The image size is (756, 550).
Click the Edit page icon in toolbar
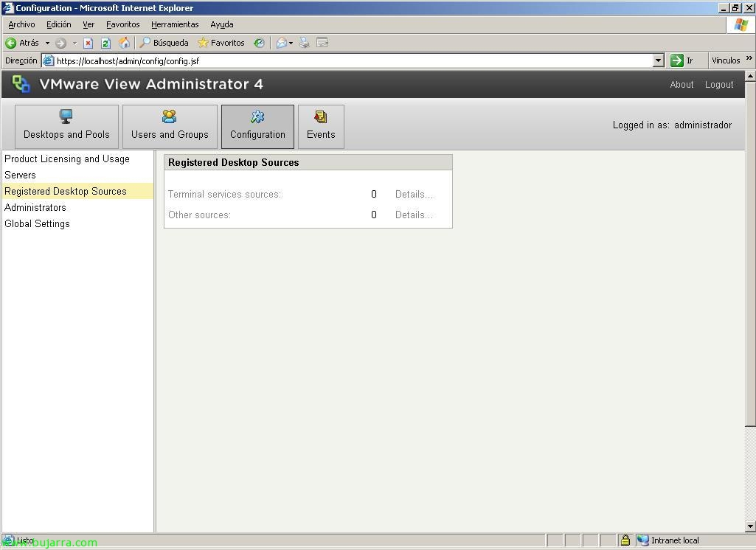[x=322, y=43]
